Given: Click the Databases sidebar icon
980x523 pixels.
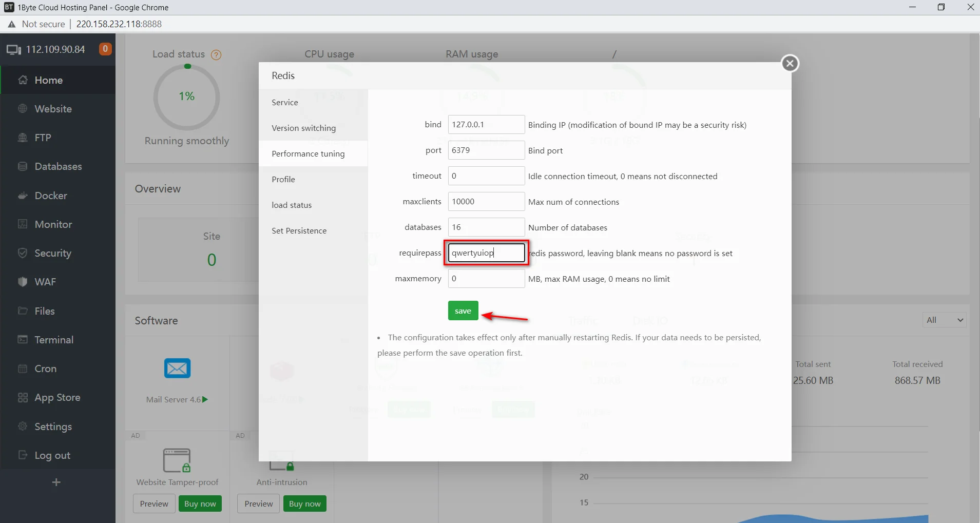Looking at the screenshot, I should click(23, 166).
